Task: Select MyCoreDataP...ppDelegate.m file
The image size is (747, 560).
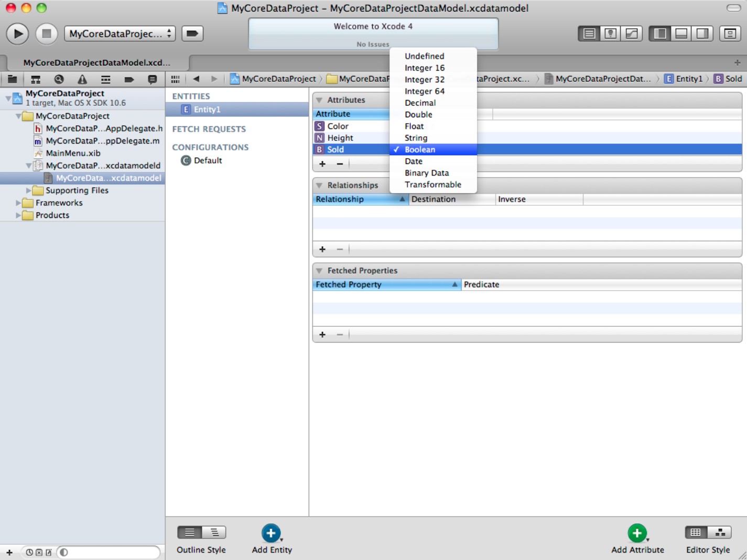Action: 96,141
